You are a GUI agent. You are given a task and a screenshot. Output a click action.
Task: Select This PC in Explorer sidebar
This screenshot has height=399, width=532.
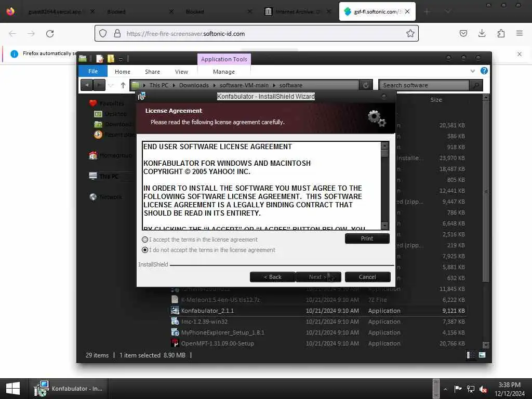point(109,176)
